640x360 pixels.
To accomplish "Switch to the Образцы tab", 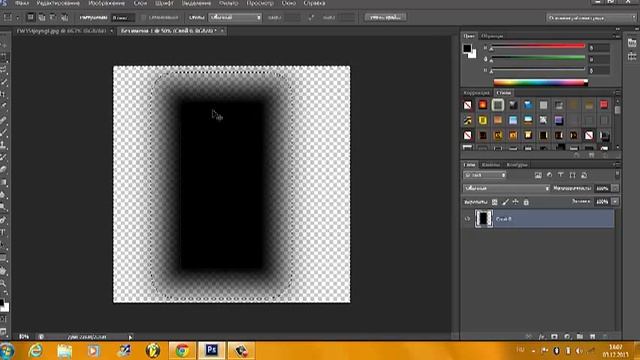I will click(492, 36).
